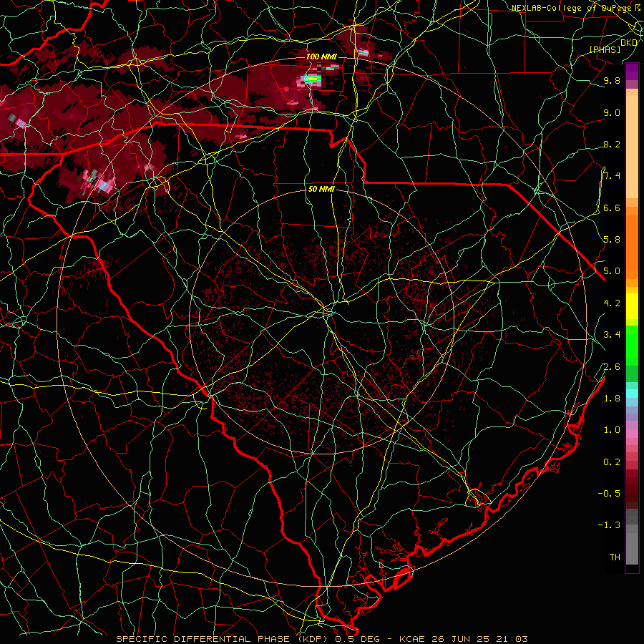Click the -0.5 scale label

pyautogui.click(x=609, y=493)
